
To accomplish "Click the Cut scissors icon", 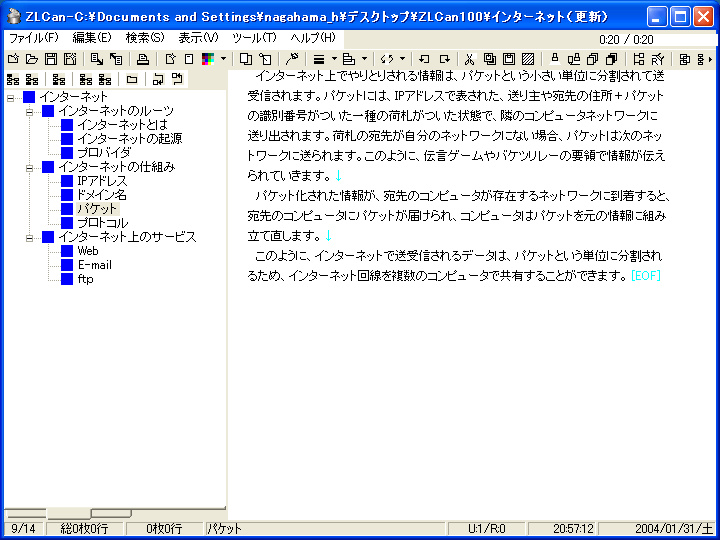I will point(469,59).
